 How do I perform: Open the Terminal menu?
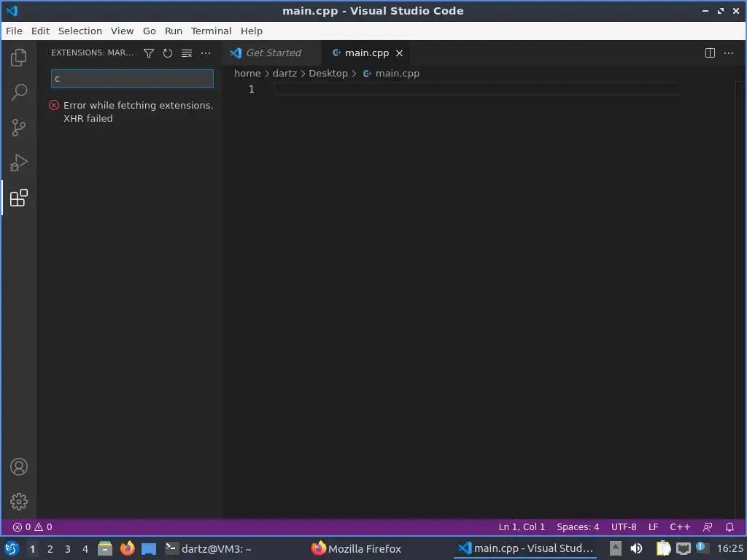coord(211,31)
